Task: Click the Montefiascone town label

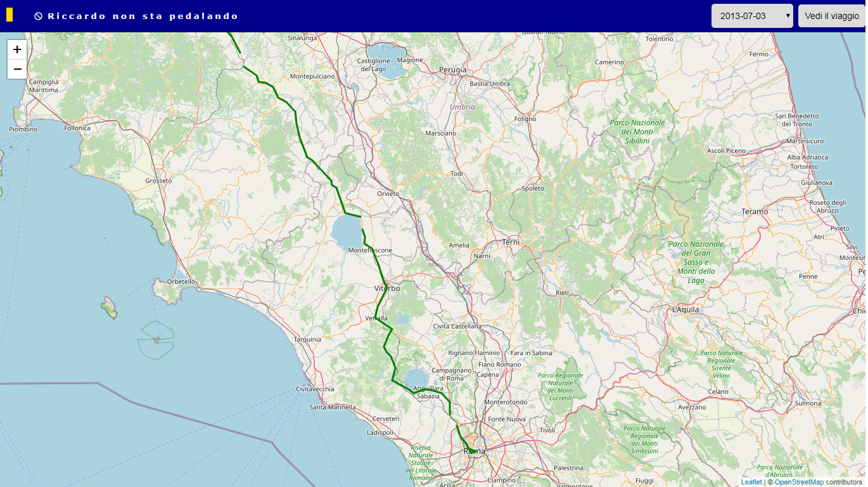Action: pyautogui.click(x=370, y=250)
